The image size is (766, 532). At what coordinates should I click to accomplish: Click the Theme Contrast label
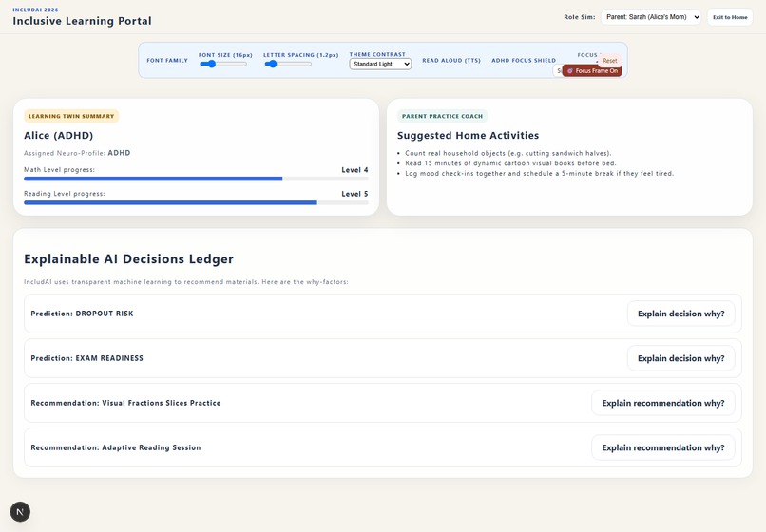pos(377,55)
